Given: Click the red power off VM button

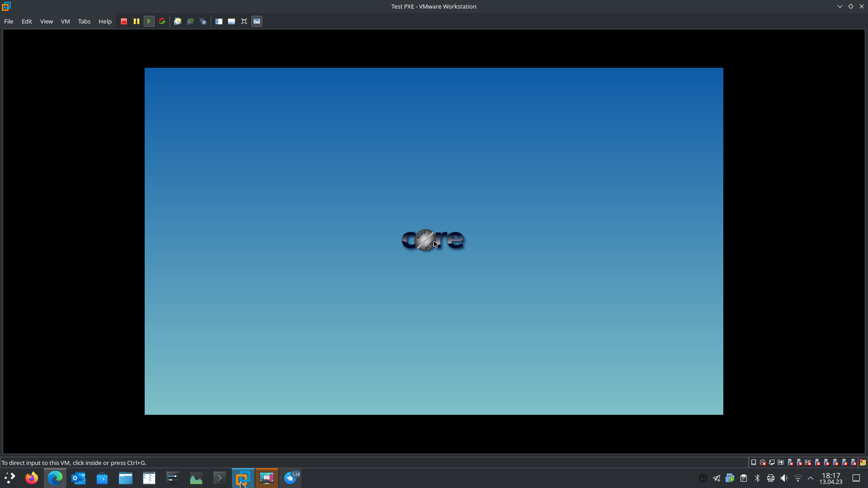Looking at the screenshot, I should click(x=124, y=21).
